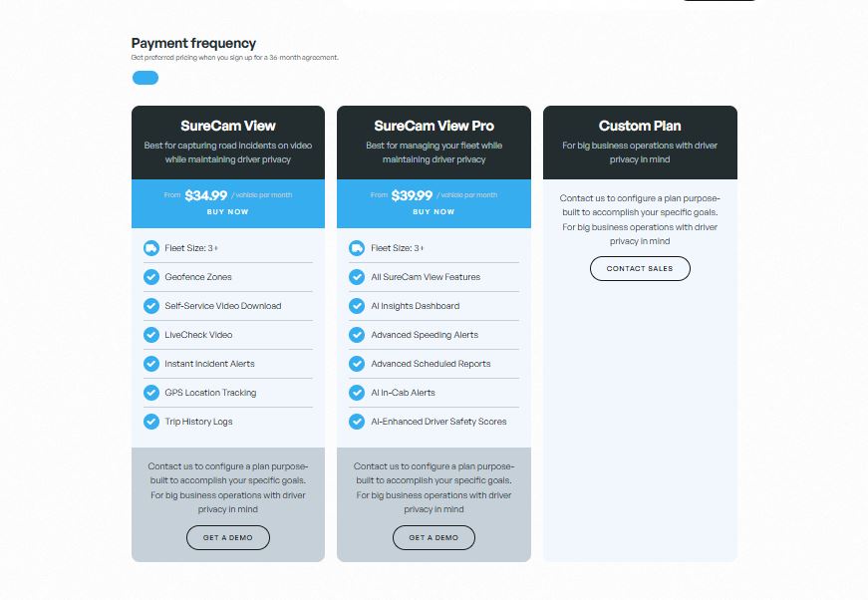Click the truck icon in SureCam View
This screenshot has height=600, width=868.
[x=151, y=248]
